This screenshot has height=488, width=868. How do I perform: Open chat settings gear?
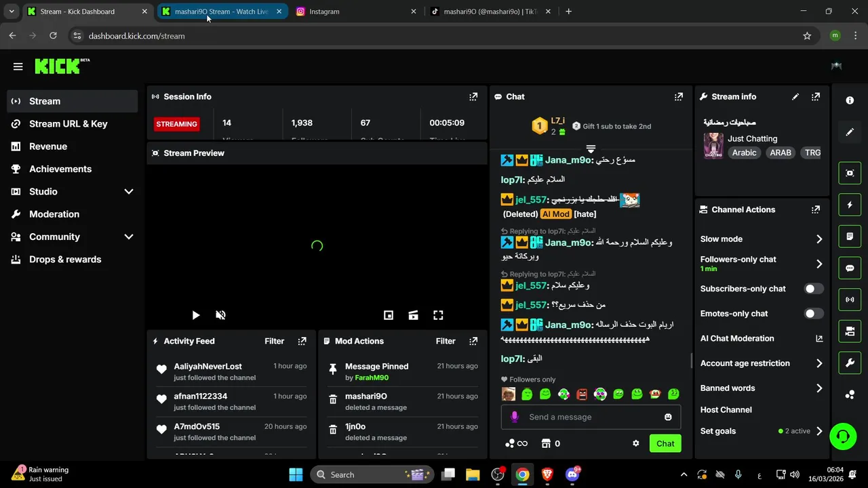click(x=635, y=443)
